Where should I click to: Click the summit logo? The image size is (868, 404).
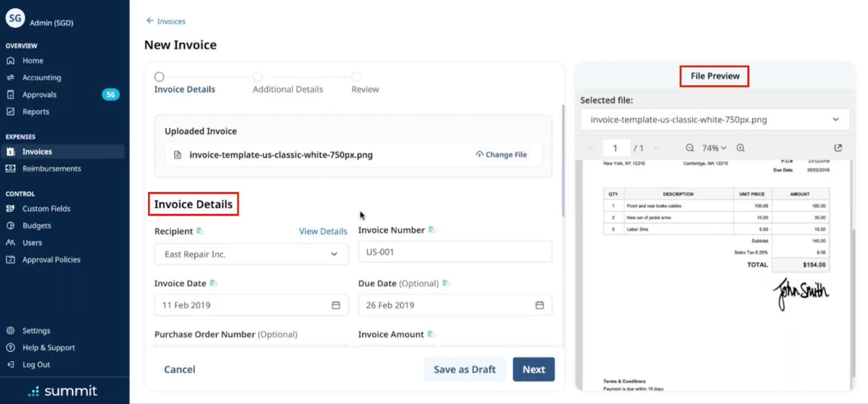tap(63, 391)
